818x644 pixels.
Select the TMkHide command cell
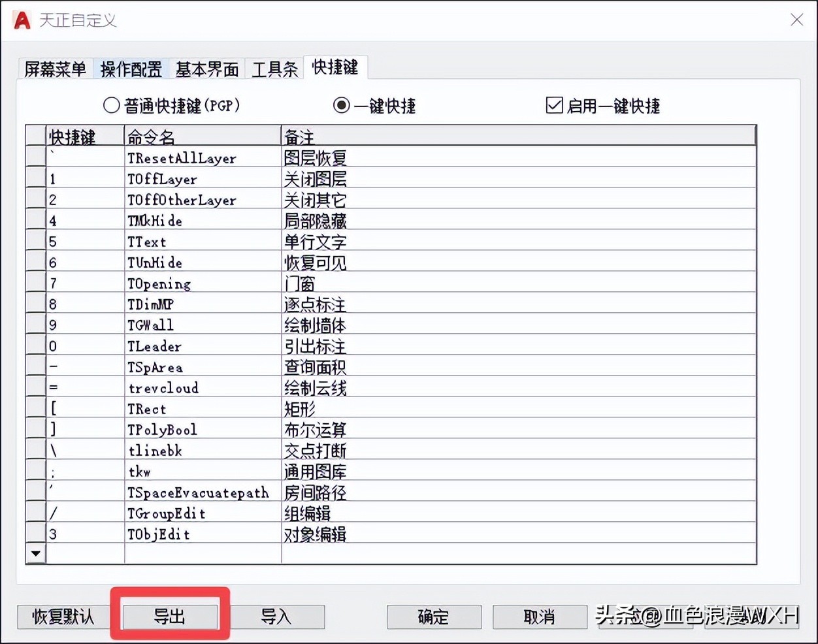point(203,220)
